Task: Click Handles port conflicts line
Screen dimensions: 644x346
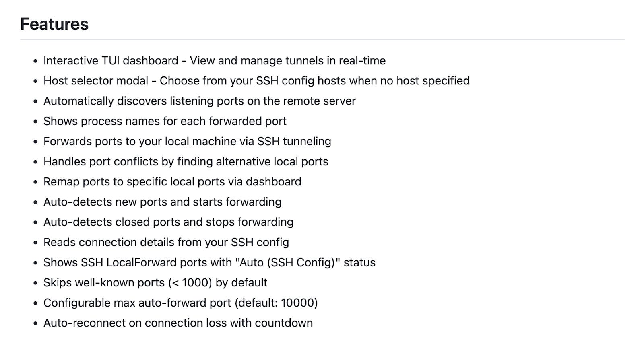Action: [x=186, y=161]
